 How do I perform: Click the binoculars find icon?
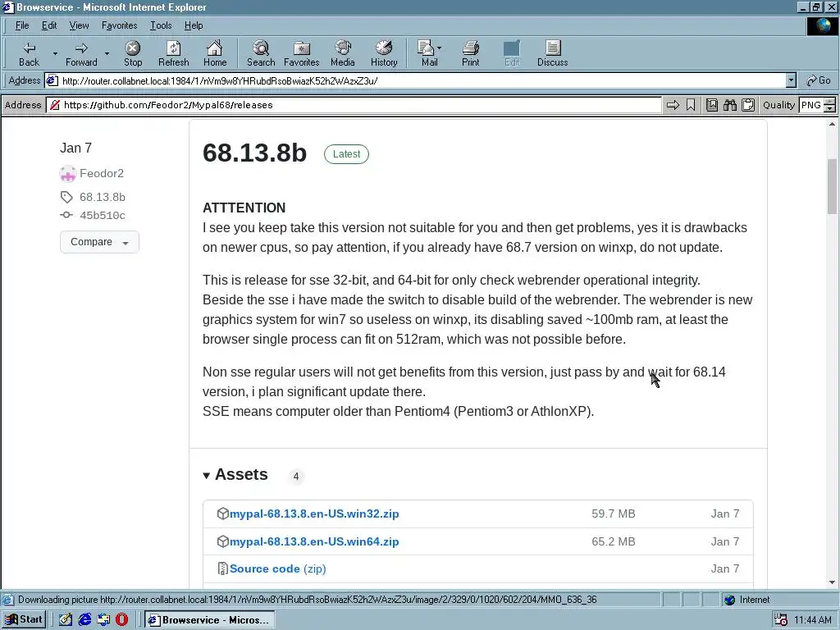tap(729, 105)
